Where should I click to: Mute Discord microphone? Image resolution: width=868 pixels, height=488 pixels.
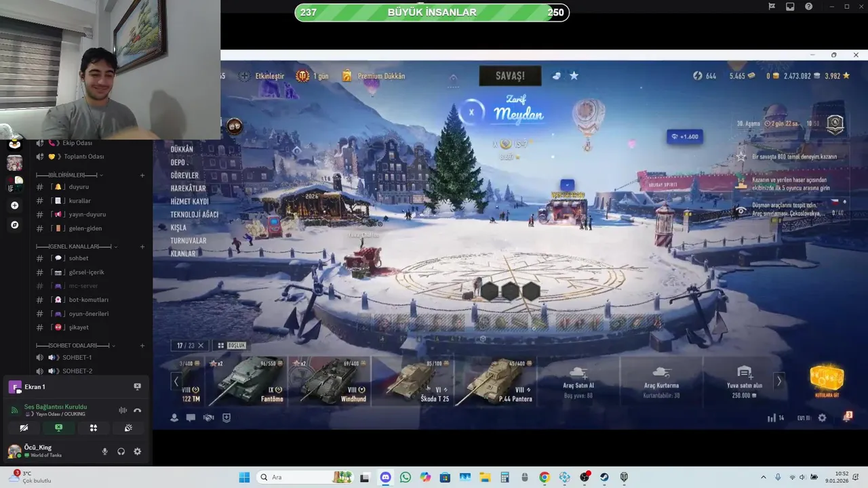[104, 451]
